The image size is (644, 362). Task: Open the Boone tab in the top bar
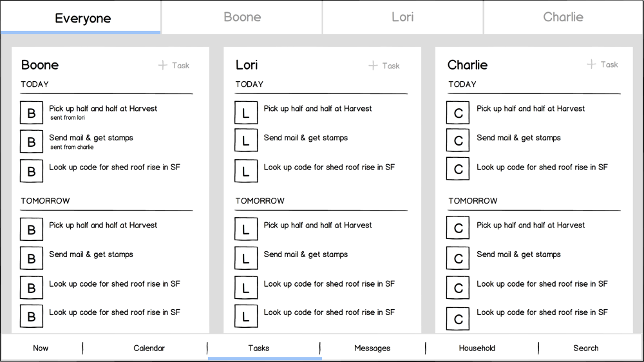pos(242,17)
